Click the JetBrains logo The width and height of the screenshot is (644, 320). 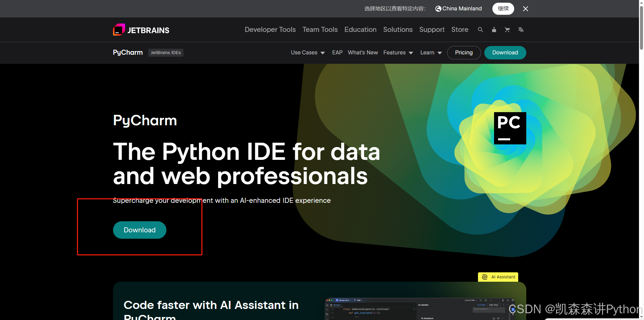[x=141, y=30]
